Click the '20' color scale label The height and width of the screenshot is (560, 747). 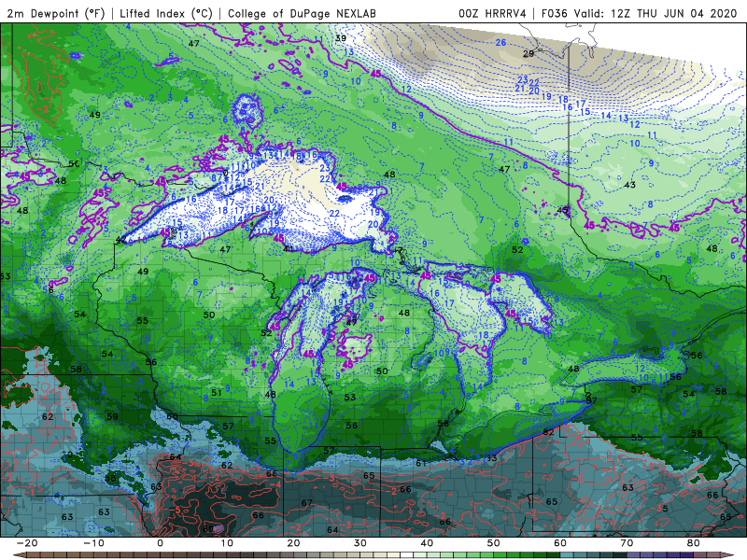pos(293,543)
